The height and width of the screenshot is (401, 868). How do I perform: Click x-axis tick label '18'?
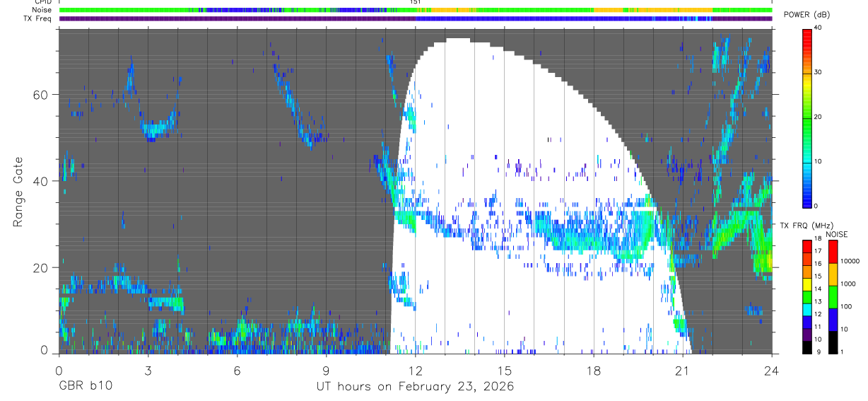594,370
